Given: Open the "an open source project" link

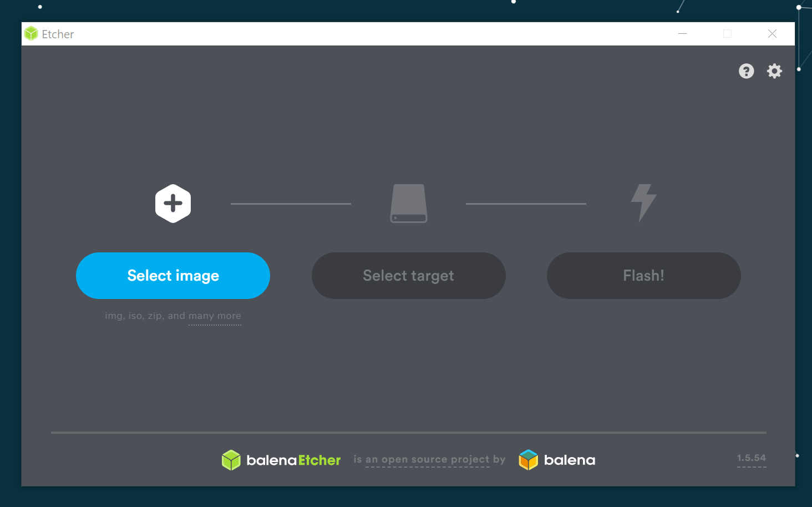Looking at the screenshot, I should tap(428, 459).
